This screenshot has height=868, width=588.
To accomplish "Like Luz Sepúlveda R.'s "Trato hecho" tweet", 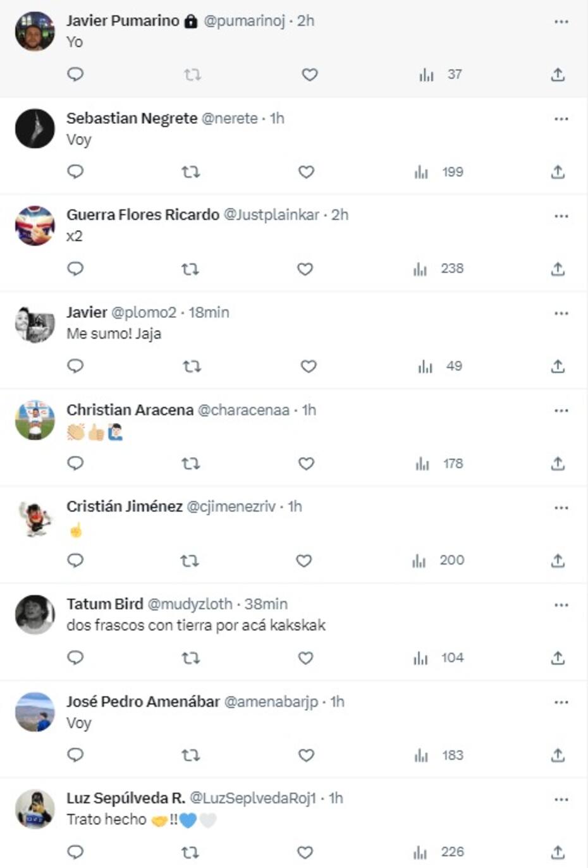I will [x=305, y=852].
